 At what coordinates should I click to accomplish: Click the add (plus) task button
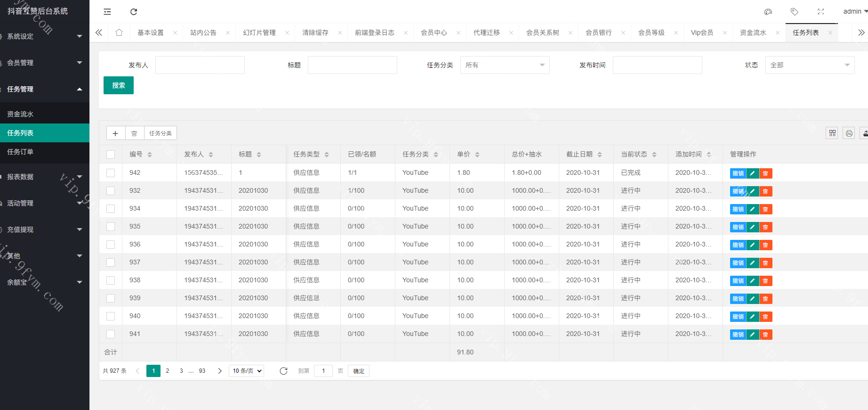pyautogui.click(x=115, y=133)
